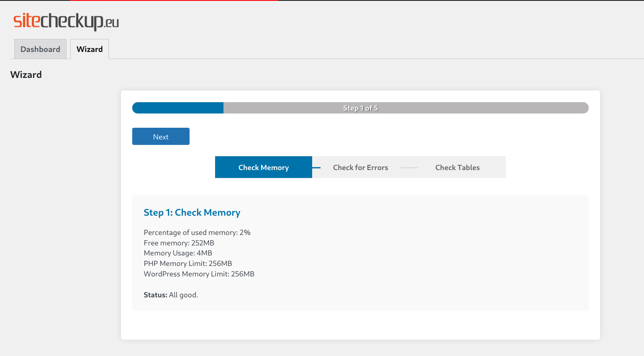644x356 pixels.
Task: Click the sitecheckup.eu logo
Action: pyautogui.click(x=66, y=21)
